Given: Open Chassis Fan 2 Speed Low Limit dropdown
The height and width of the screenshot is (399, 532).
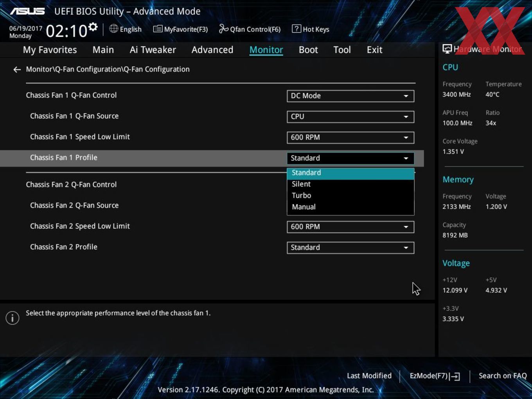Looking at the screenshot, I should [x=350, y=226].
